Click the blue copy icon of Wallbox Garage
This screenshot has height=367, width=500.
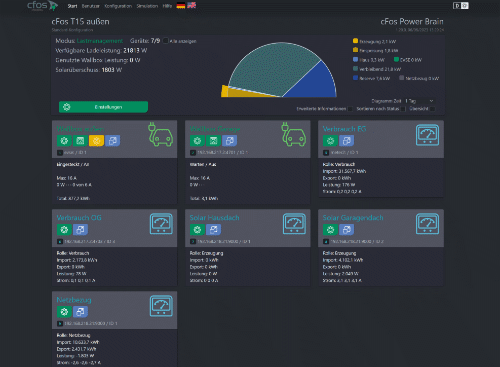pos(230,141)
